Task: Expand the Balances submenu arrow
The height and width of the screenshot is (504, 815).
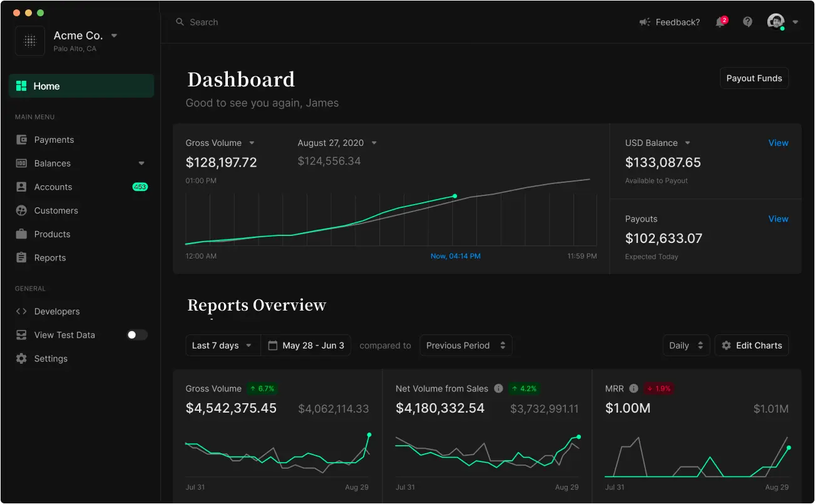Action: click(x=141, y=163)
